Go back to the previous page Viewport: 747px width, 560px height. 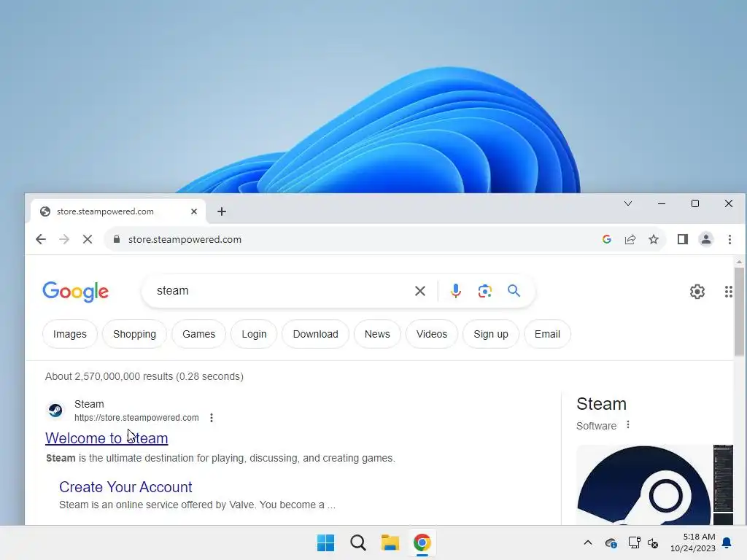[41, 239]
